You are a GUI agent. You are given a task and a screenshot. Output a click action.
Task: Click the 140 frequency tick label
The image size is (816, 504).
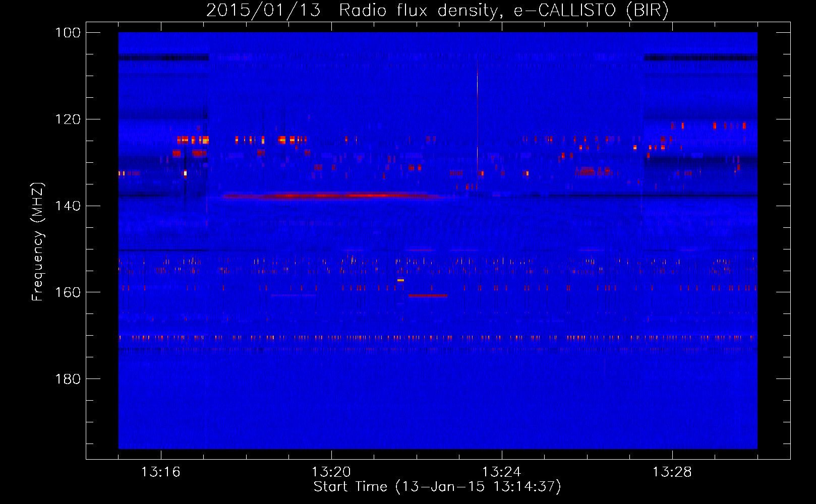[68, 206]
